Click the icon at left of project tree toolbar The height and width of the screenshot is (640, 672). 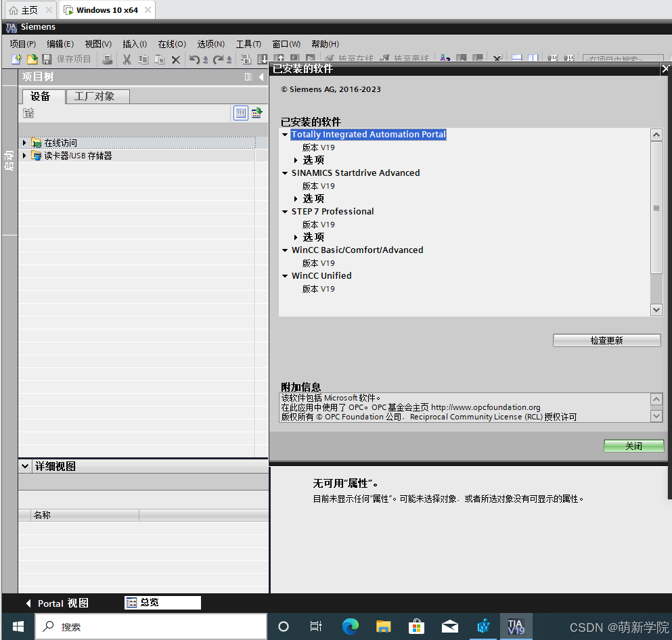coord(28,113)
